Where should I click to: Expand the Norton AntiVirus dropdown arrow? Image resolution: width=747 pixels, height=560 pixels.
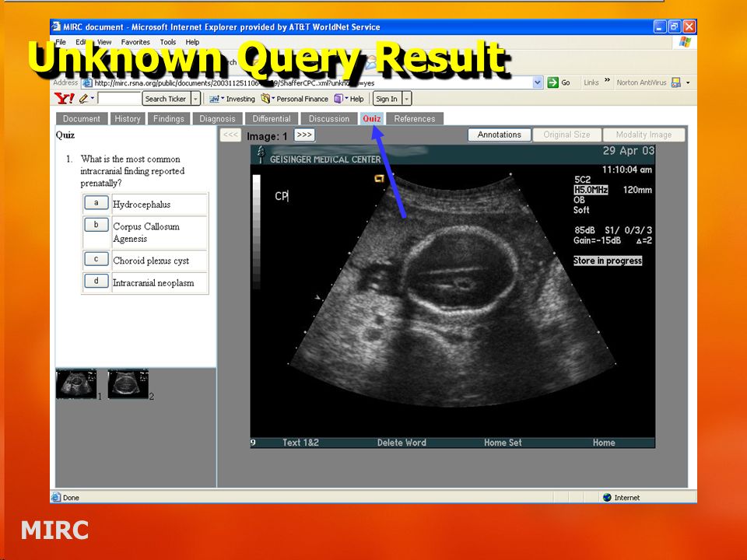coord(688,82)
